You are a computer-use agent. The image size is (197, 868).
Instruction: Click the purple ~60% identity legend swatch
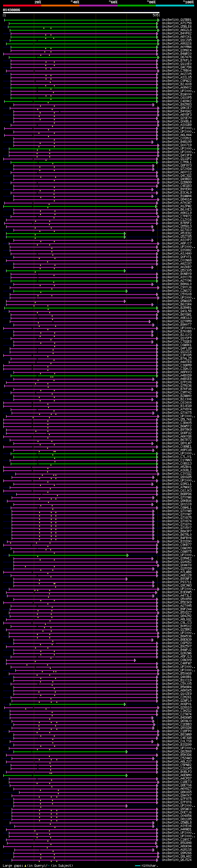click(x=99, y=6)
